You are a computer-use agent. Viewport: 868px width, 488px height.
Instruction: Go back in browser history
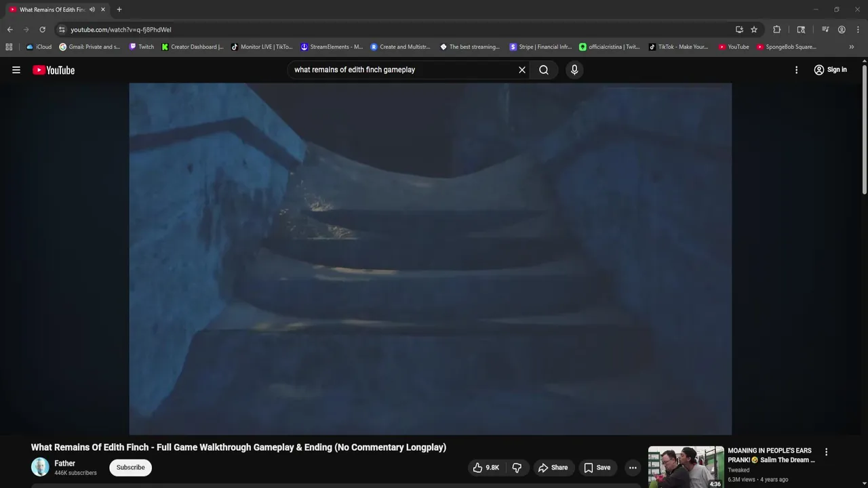pyautogui.click(x=9, y=30)
